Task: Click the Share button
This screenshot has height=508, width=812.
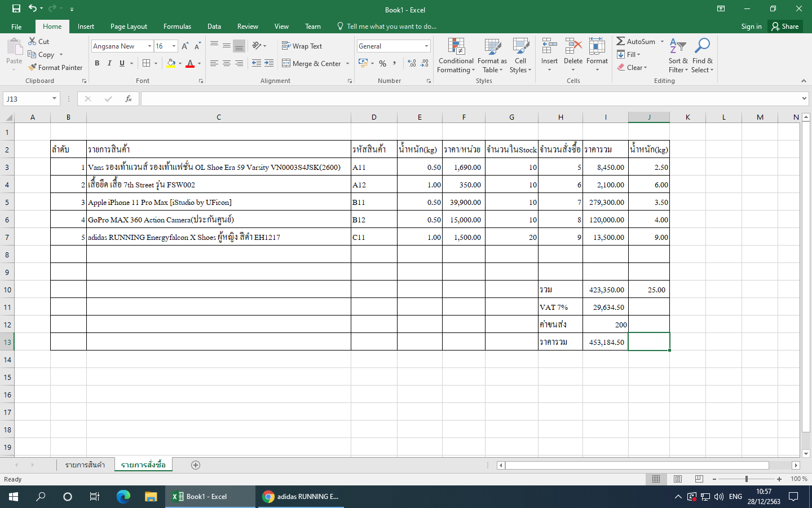Action: (x=785, y=27)
